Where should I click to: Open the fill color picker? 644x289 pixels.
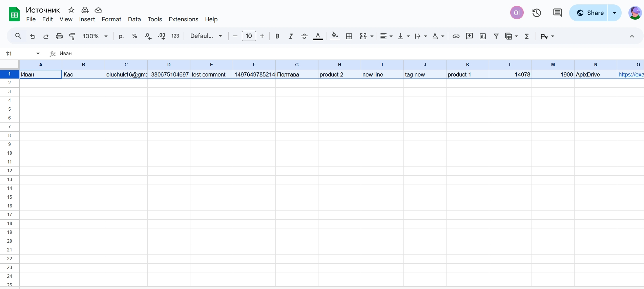point(335,36)
